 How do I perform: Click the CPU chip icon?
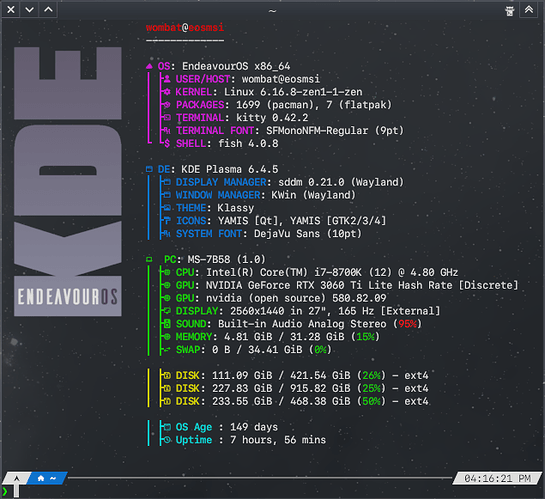pyautogui.click(x=167, y=272)
